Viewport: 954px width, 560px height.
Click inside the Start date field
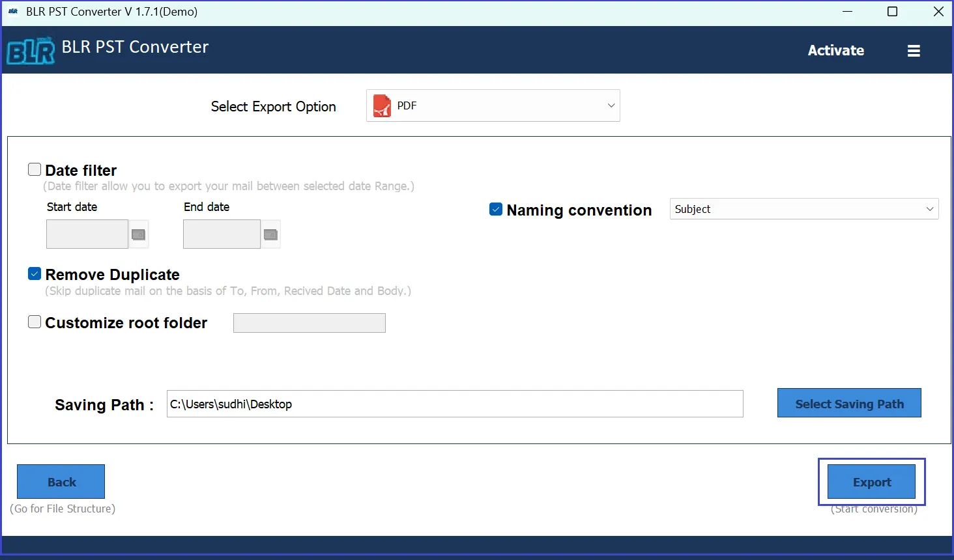87,234
